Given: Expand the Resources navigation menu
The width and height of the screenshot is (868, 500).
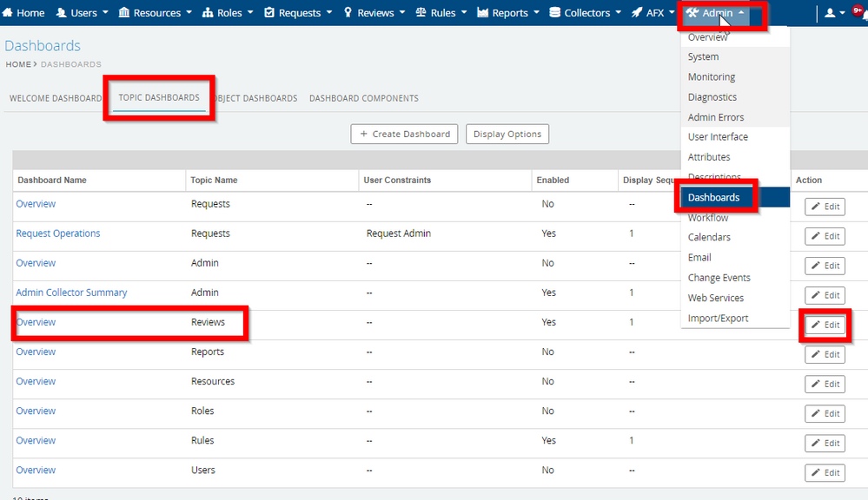Looking at the screenshot, I should tap(156, 13).
